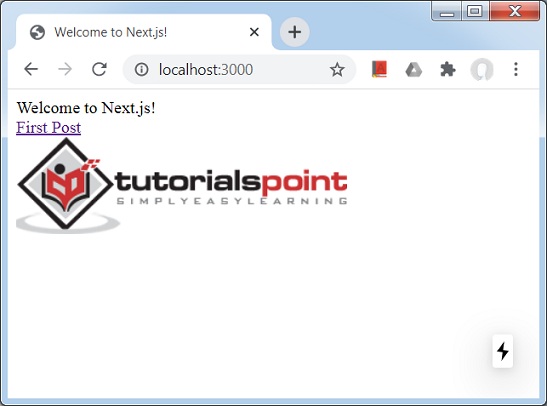Bookmark this page with the star
The width and height of the screenshot is (547, 406).
click(x=337, y=69)
